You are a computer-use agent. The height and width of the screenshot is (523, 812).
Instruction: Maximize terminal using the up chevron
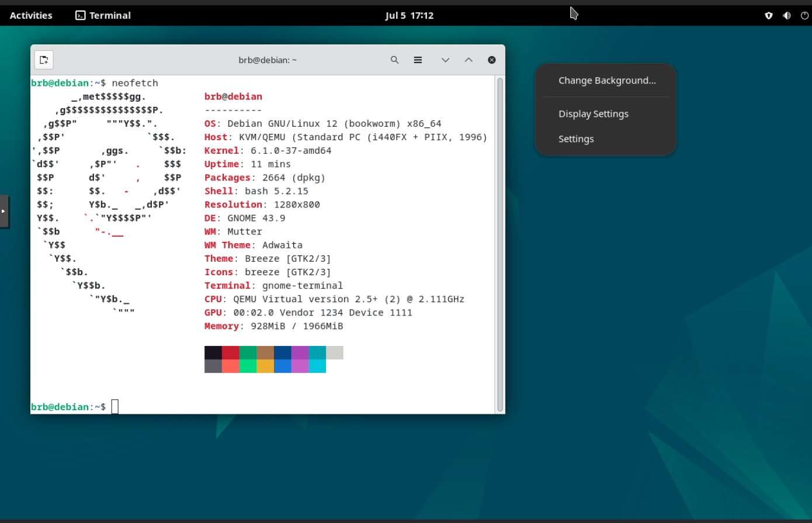[469, 60]
